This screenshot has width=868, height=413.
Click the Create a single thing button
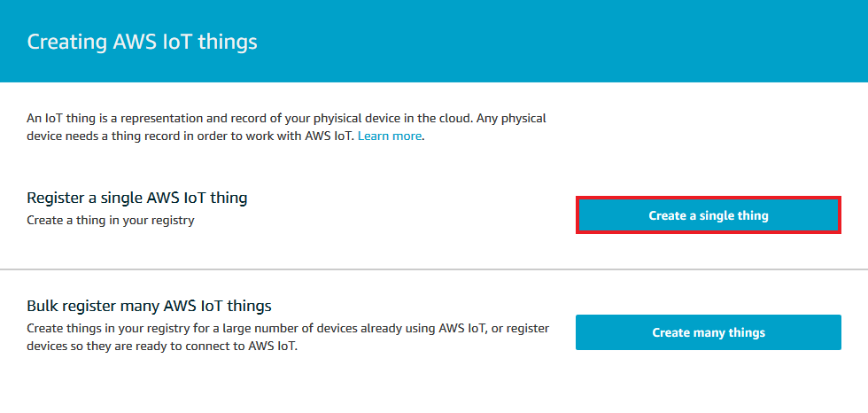pos(708,215)
